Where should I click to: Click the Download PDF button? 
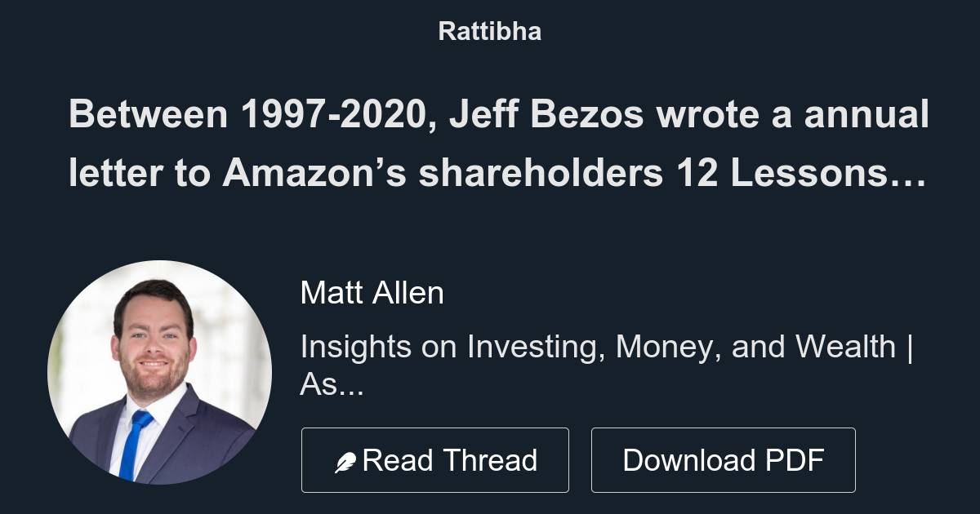tap(725, 459)
